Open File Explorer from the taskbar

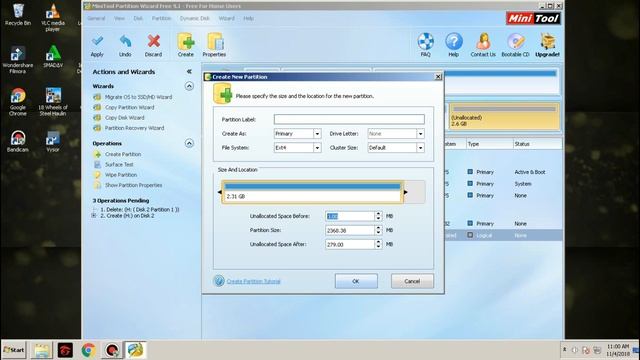click(x=41, y=350)
